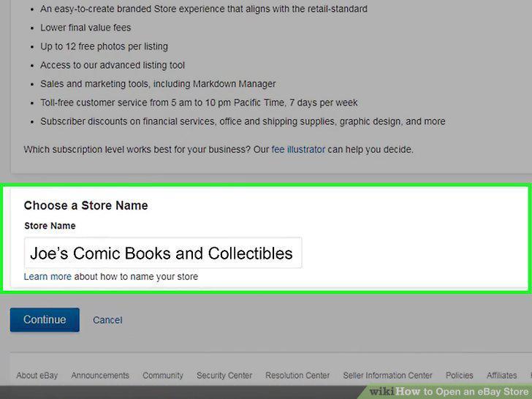
Task: Open the fee illustrator link
Action: [x=298, y=149]
